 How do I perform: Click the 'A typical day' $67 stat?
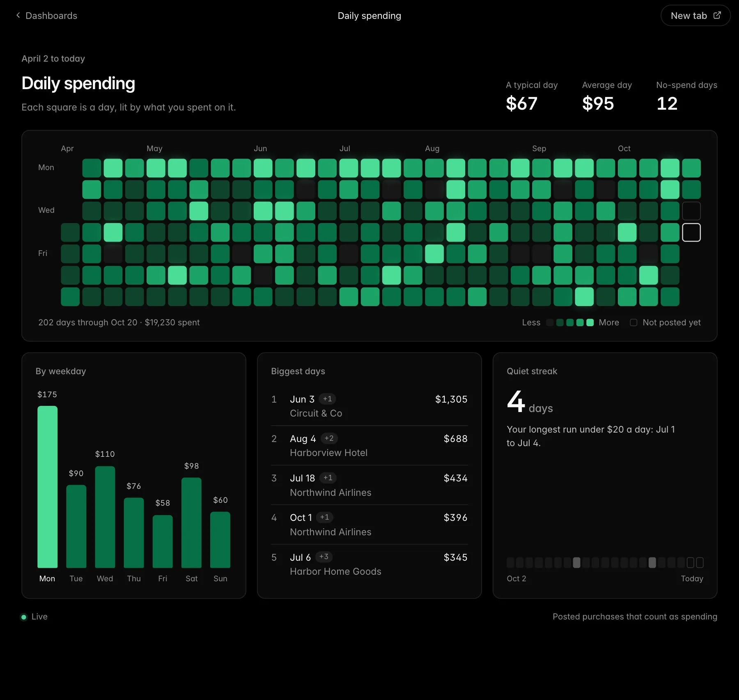pyautogui.click(x=532, y=97)
